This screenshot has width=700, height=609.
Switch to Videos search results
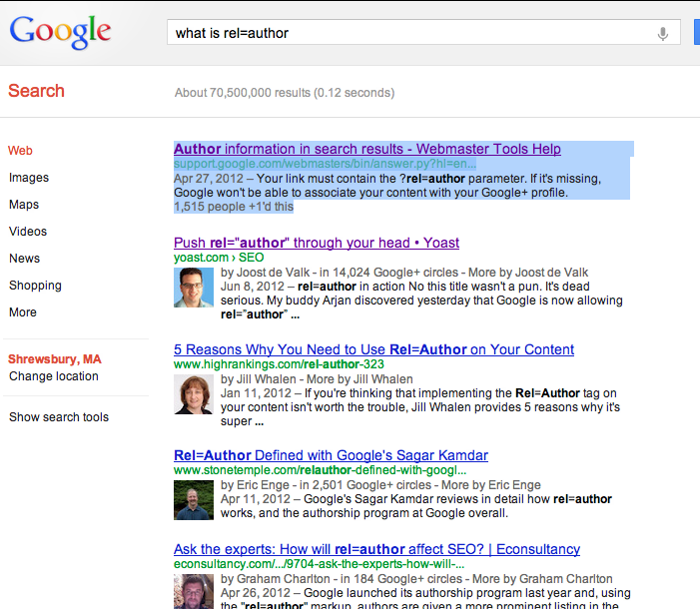click(28, 232)
